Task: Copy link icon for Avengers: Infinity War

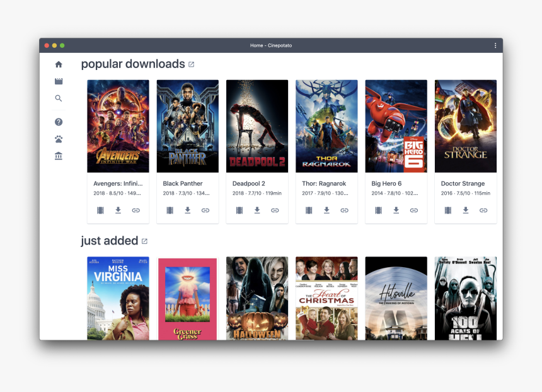Action: pos(136,210)
